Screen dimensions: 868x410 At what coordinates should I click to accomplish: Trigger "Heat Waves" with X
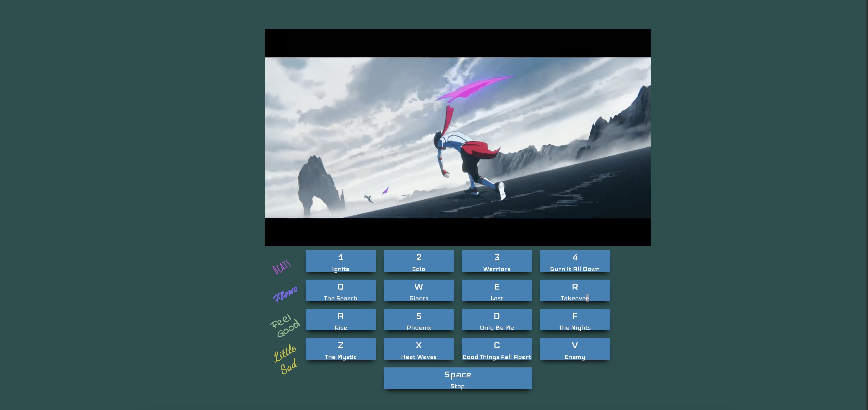click(x=419, y=349)
